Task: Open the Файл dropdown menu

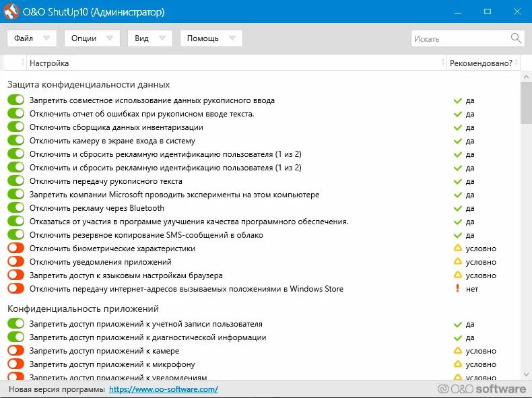Action: [x=32, y=38]
